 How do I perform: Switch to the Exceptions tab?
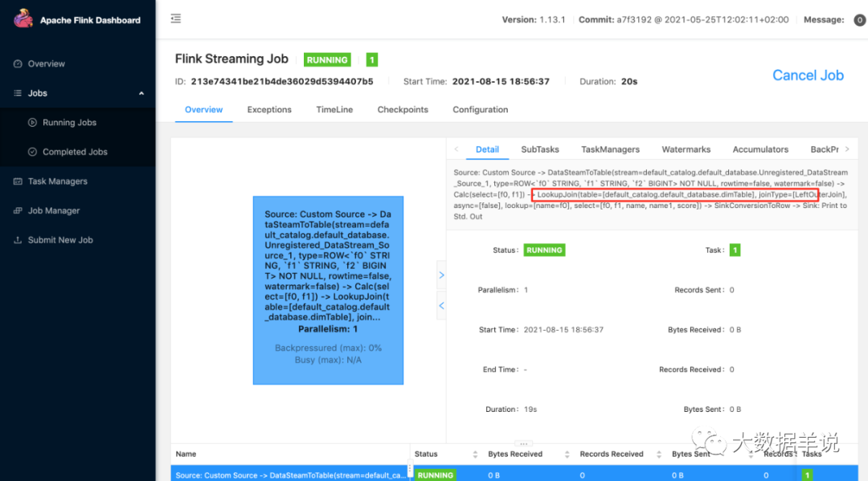(x=269, y=109)
